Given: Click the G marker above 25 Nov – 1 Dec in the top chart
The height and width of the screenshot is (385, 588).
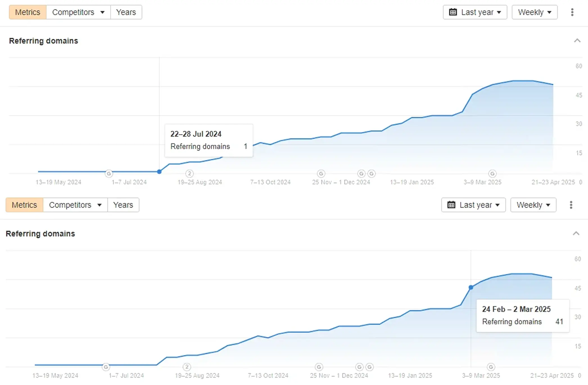Looking at the screenshot, I should point(321,174).
